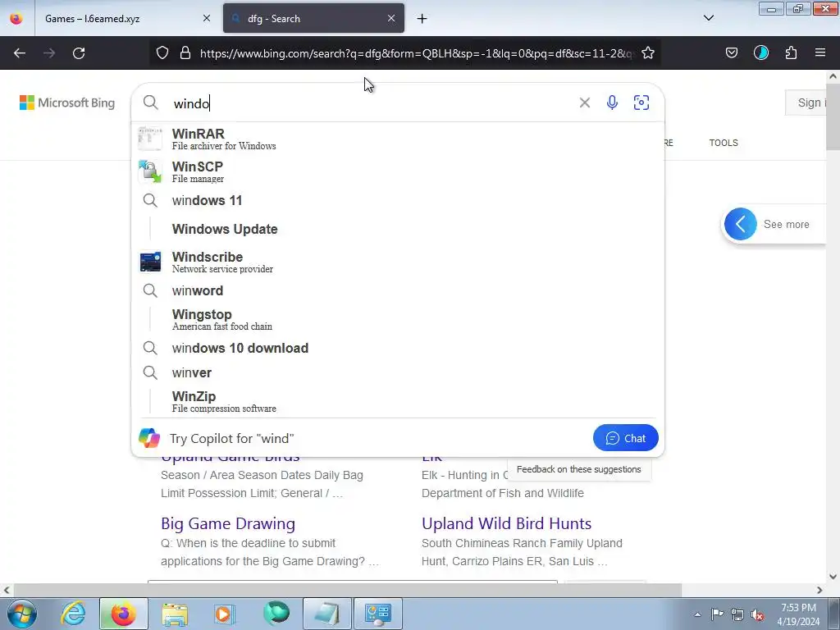Open the blue circular profile toolbar icon

point(761,52)
